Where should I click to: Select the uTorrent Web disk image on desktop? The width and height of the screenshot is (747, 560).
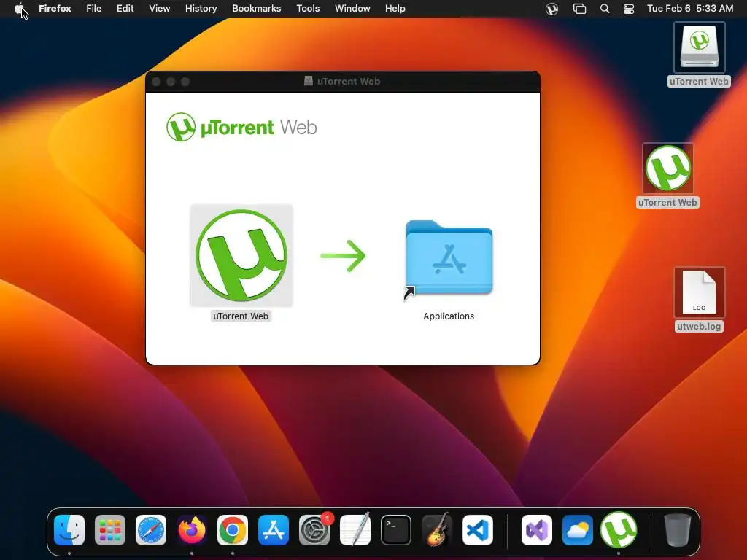[x=699, y=47]
